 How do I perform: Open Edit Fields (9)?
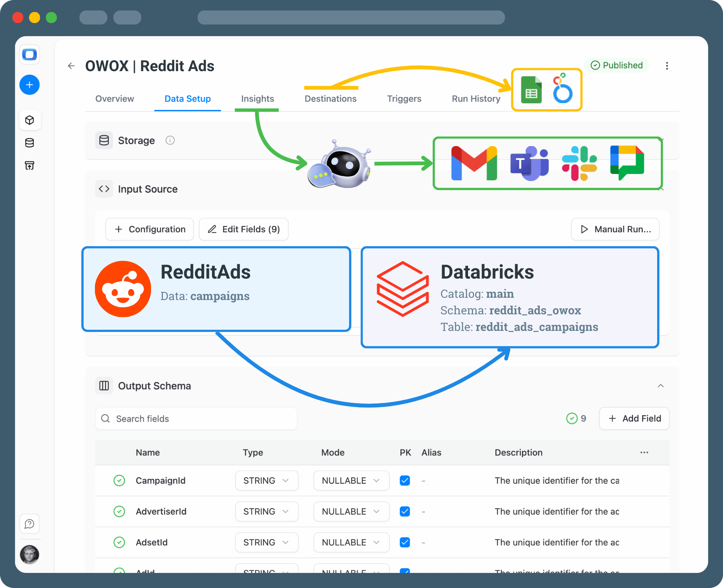pyautogui.click(x=243, y=229)
